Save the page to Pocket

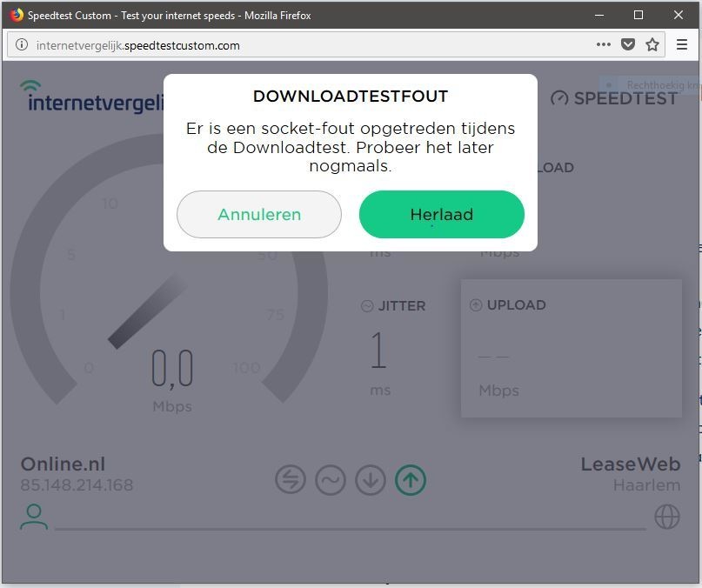[x=628, y=44]
